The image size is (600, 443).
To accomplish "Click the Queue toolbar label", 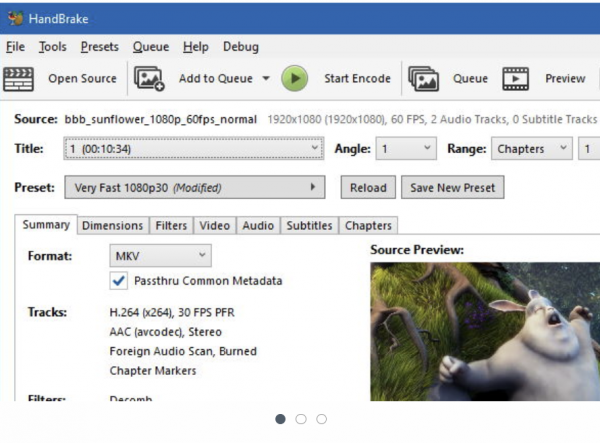I will pos(470,78).
